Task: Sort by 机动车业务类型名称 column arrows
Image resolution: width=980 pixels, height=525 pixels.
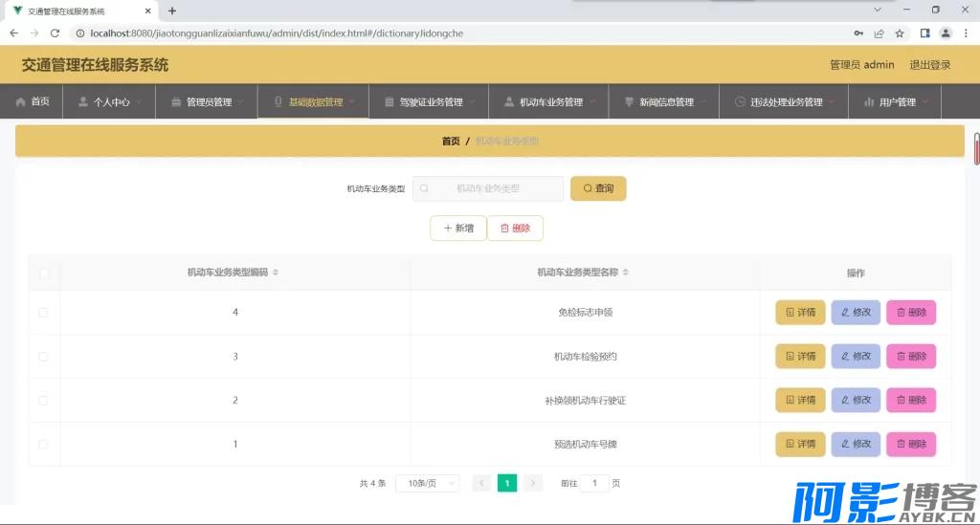Action: coord(626,273)
